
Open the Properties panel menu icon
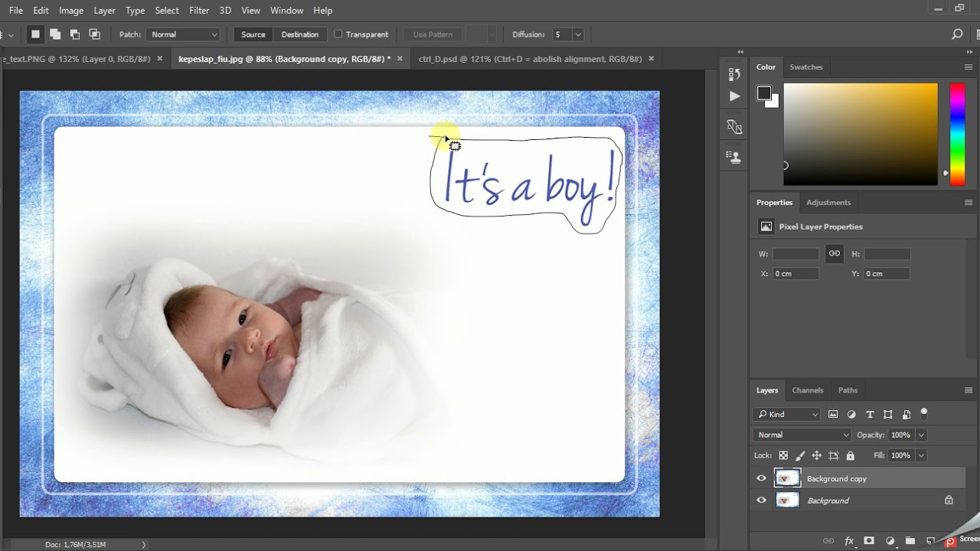point(969,203)
